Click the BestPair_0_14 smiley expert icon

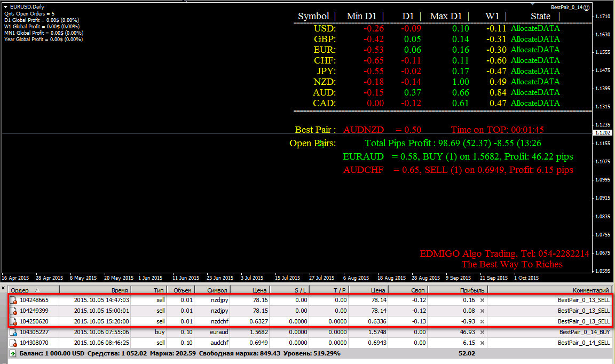586,7
